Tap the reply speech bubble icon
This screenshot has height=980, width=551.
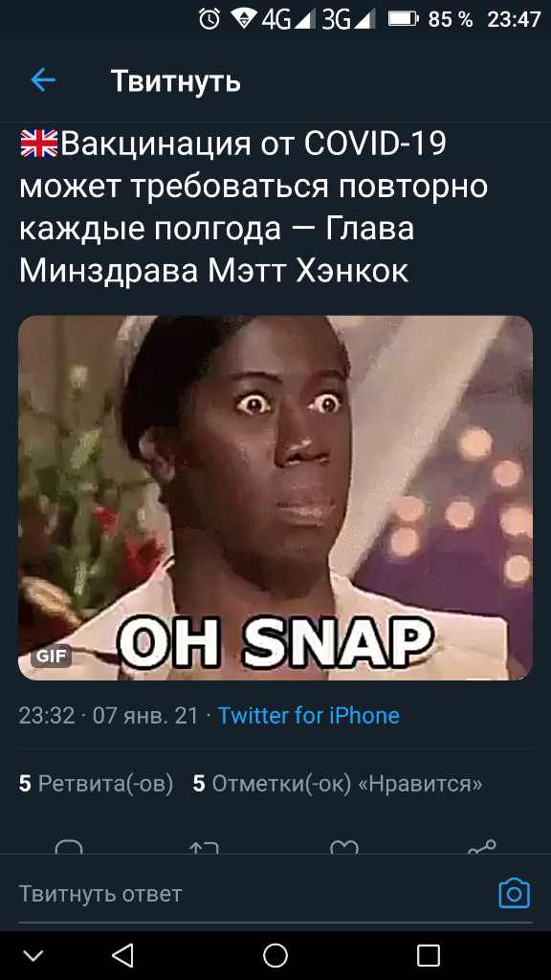tap(69, 848)
